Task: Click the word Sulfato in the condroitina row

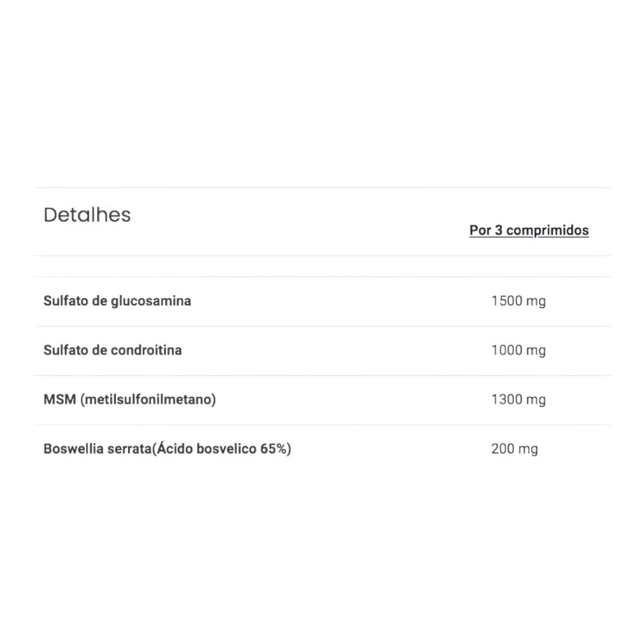Action: pos(64,350)
